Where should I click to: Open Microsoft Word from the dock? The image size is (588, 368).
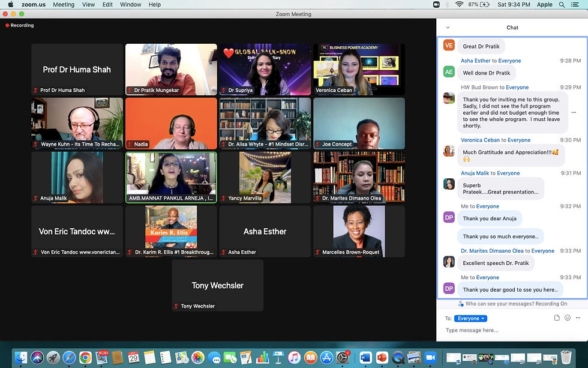(365, 358)
